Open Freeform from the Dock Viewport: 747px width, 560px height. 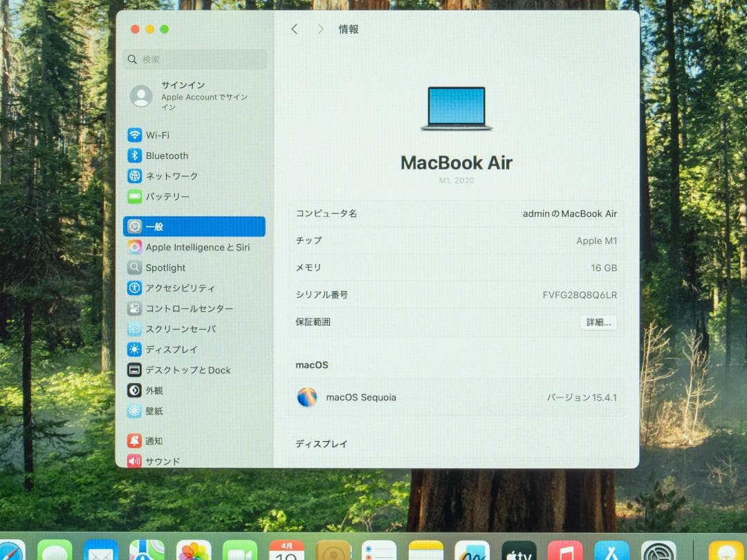pyautogui.click(x=472, y=550)
